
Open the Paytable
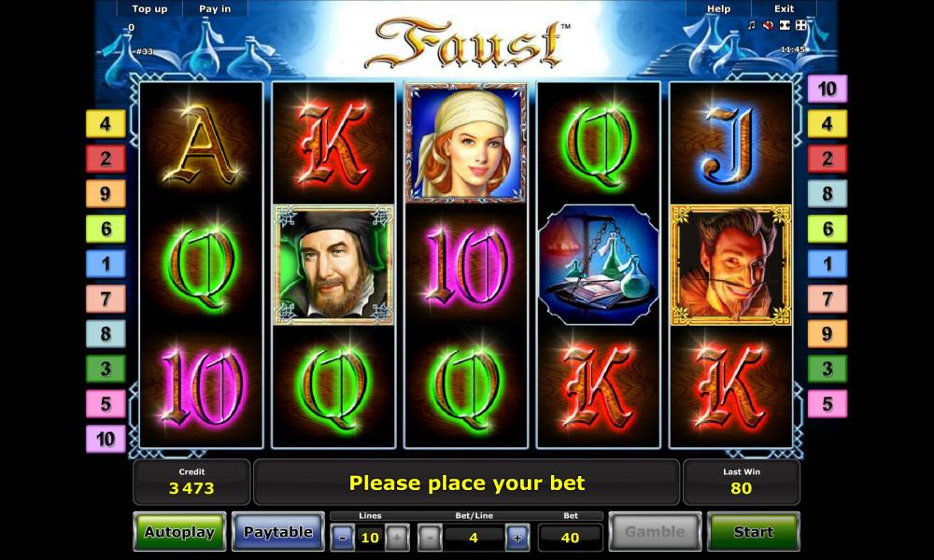pyautogui.click(x=278, y=531)
